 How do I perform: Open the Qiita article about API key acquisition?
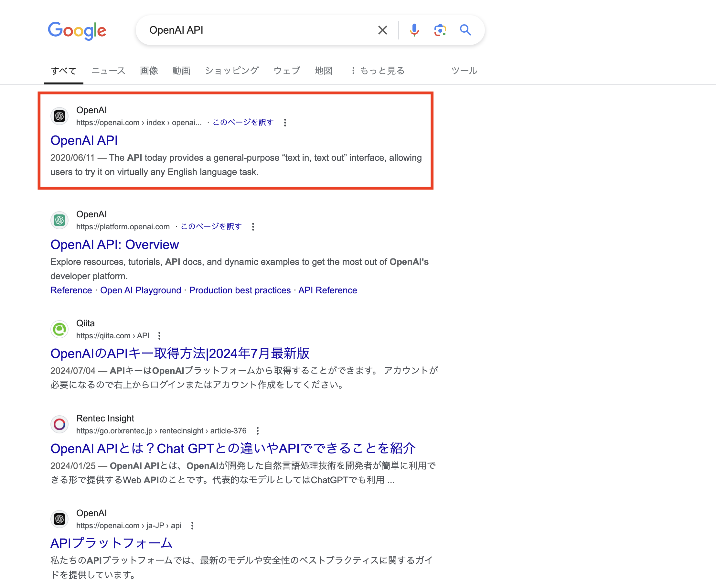click(180, 353)
